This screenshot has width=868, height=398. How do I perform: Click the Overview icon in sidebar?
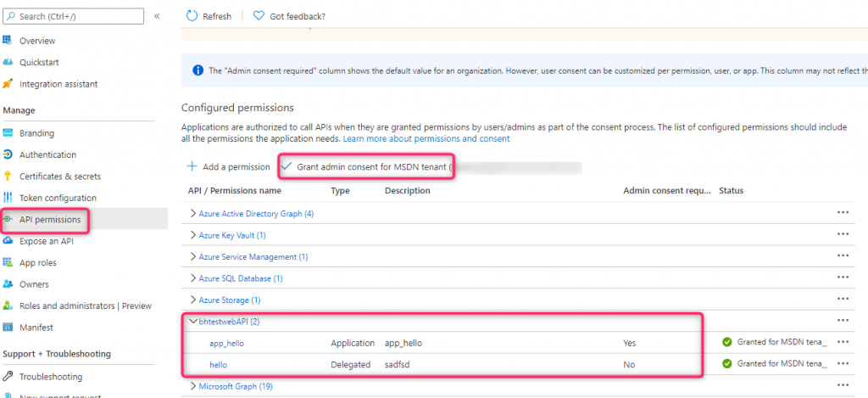[x=7, y=41]
